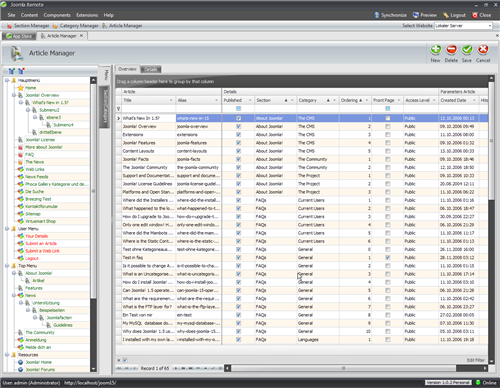
Task: Select the Home star icon in tree
Action: (21, 88)
